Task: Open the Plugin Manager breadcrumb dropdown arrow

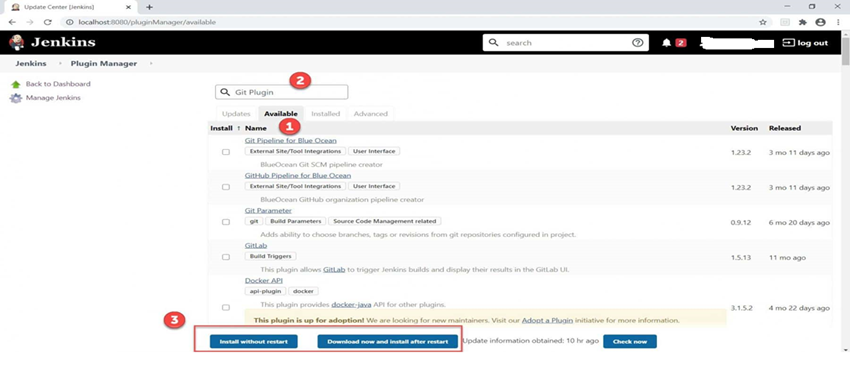Action: pos(151,63)
